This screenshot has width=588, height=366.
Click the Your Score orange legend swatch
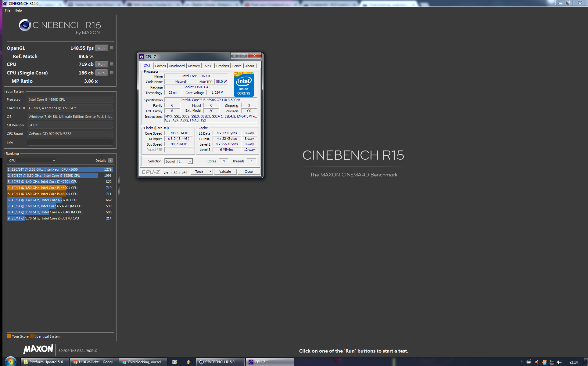pos(9,336)
